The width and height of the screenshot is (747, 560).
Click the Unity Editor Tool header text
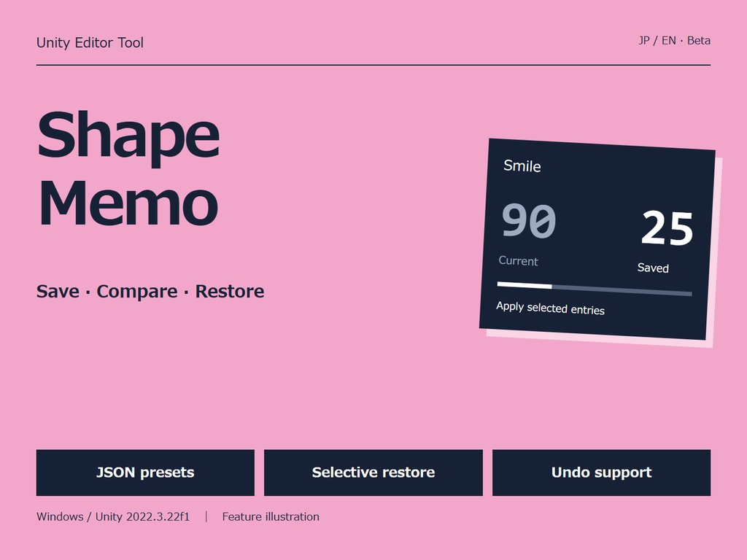tap(90, 43)
